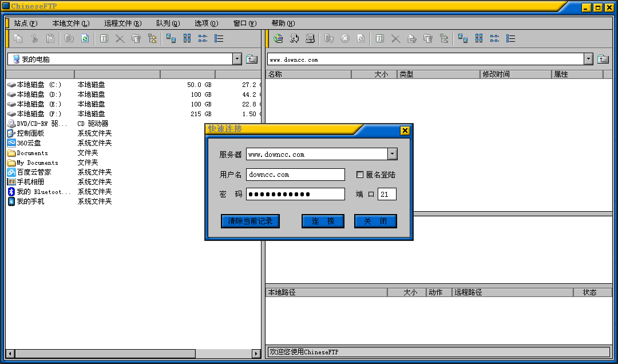Open the server address dropdown in dialog
The height and width of the screenshot is (364, 618).
[391, 153]
